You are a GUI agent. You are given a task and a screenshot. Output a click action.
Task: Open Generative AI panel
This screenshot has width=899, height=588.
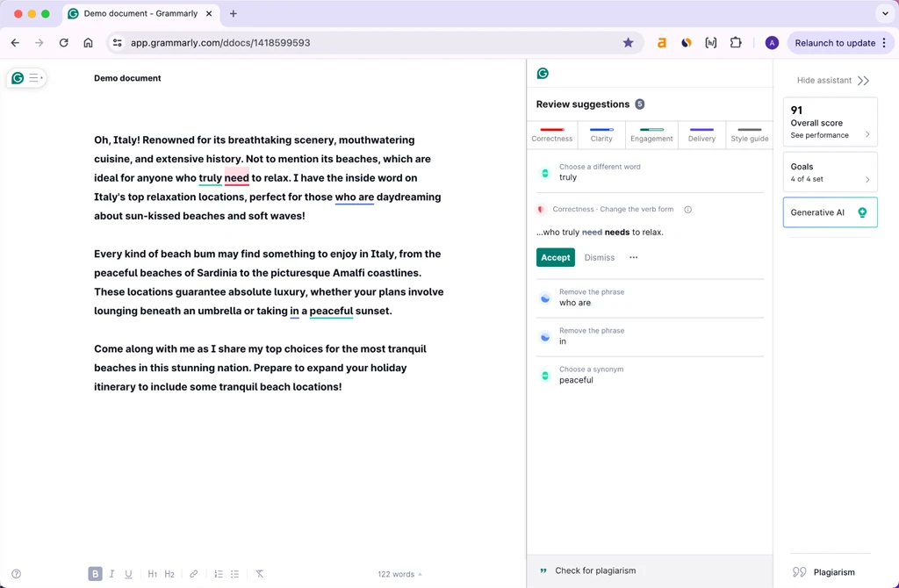click(x=831, y=212)
